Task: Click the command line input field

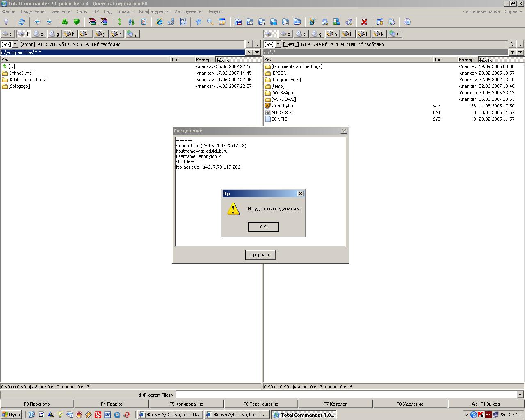Action: pyautogui.click(x=346, y=395)
